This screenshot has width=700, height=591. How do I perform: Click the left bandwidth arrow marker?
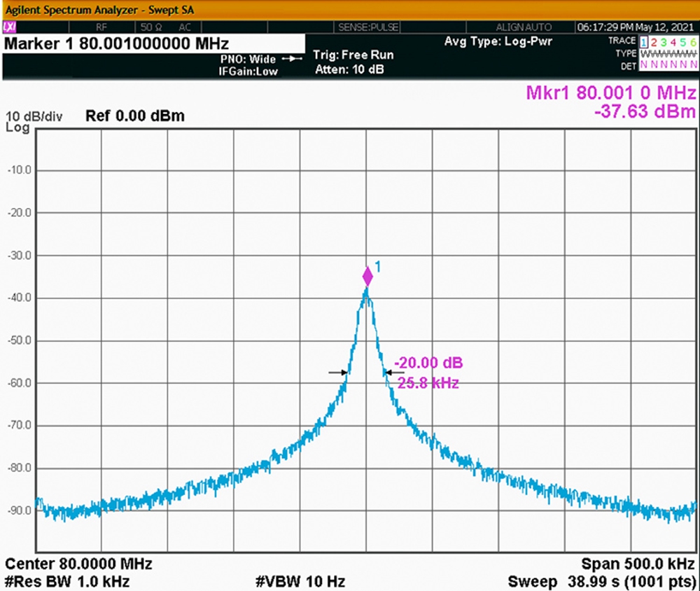tap(338, 372)
